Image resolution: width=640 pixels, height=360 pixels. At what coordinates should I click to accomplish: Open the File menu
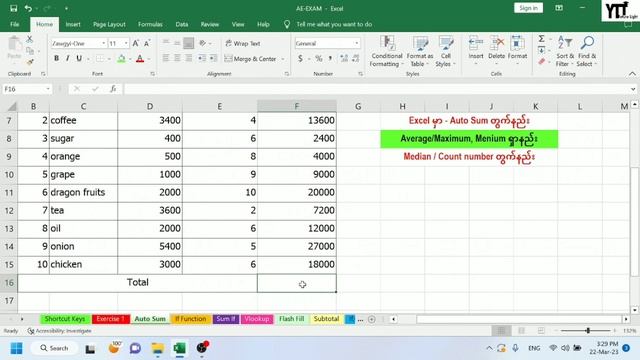click(x=15, y=24)
